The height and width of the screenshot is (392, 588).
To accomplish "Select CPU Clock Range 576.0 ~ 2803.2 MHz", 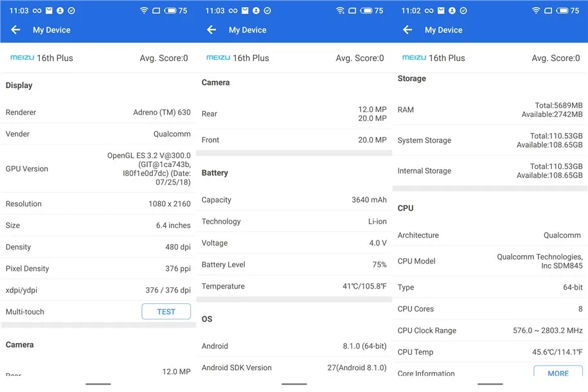I will [x=548, y=330].
